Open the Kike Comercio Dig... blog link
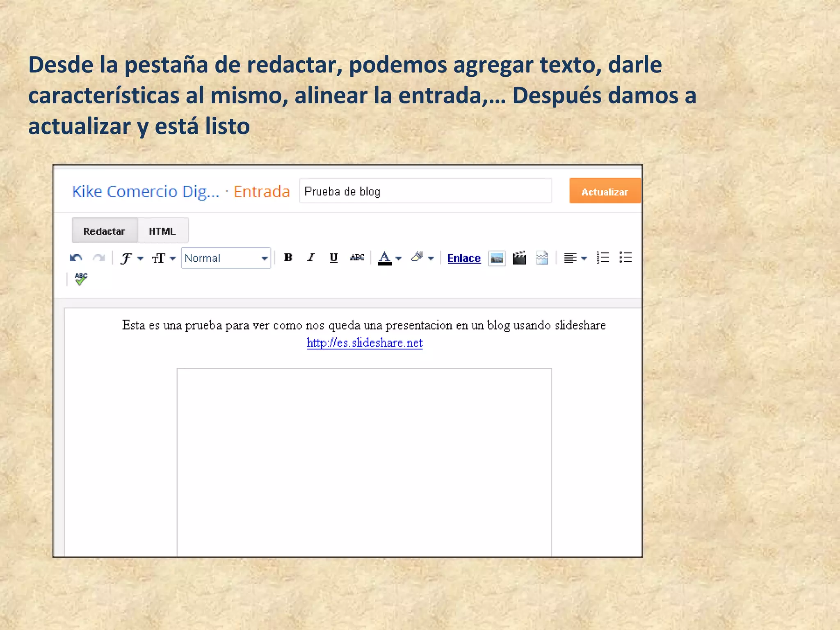 146,192
